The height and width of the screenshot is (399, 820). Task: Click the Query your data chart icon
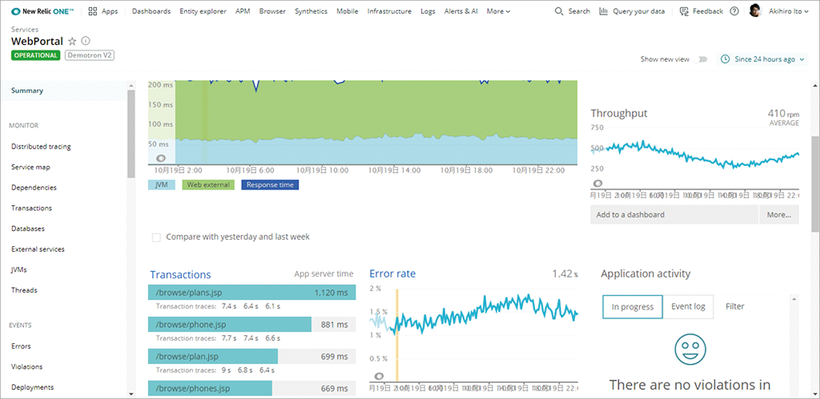(603, 11)
